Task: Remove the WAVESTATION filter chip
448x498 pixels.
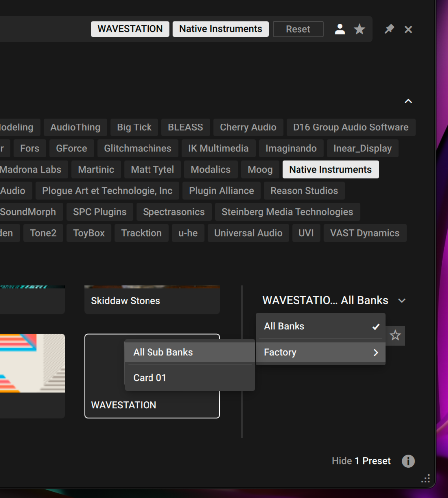Action: pyautogui.click(x=130, y=29)
